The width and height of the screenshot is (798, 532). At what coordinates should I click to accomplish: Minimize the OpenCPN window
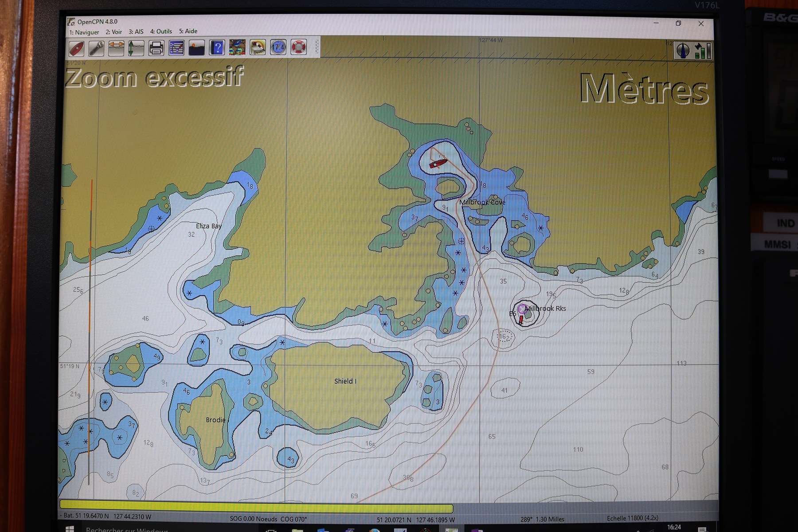coord(656,23)
